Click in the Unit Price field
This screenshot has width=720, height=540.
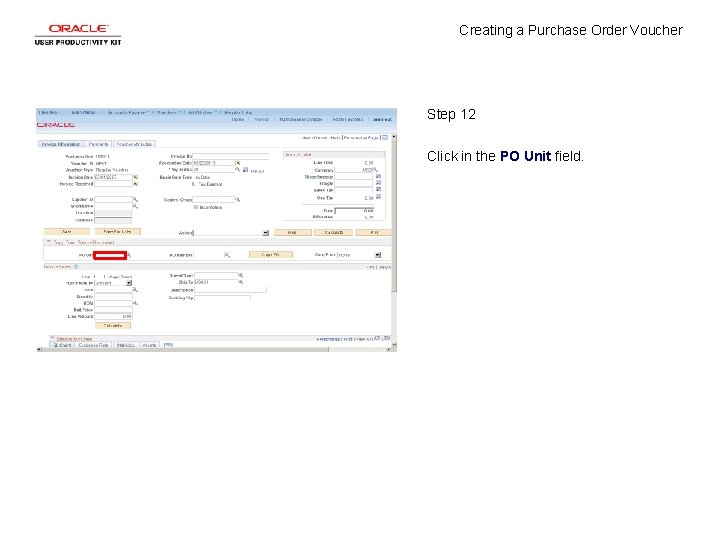coord(113,310)
